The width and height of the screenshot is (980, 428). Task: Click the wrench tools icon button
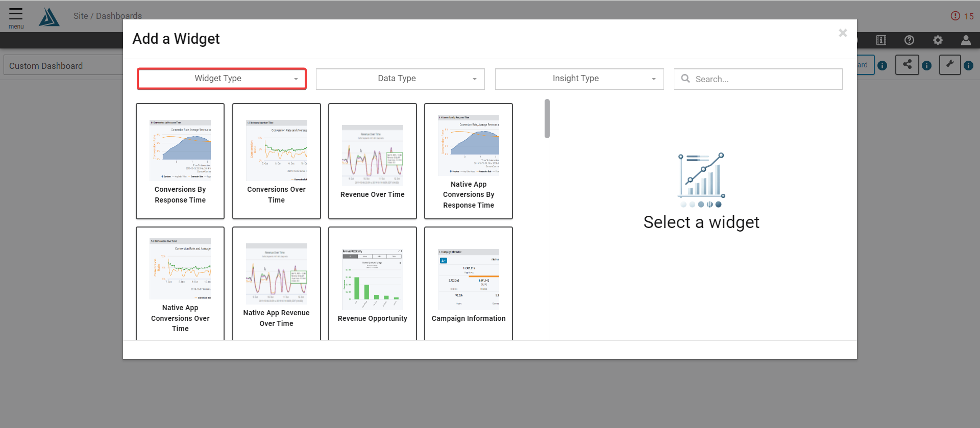pyautogui.click(x=950, y=65)
